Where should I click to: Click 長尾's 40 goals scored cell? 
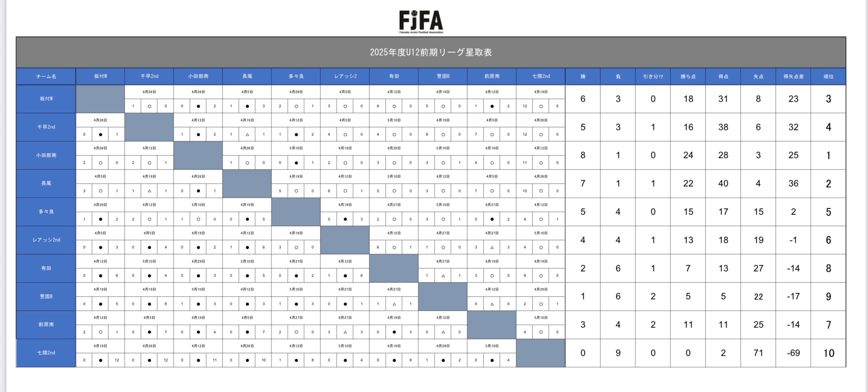click(723, 184)
